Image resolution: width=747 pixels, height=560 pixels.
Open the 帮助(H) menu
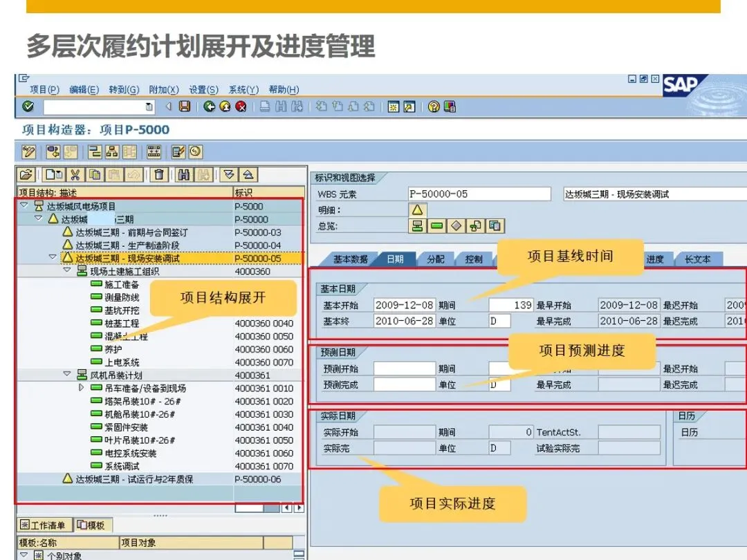click(284, 89)
